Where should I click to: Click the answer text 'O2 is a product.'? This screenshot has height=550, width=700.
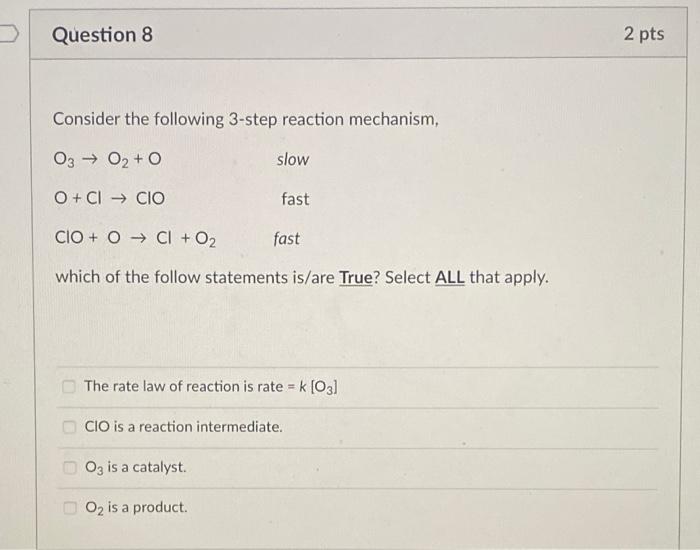pyautogui.click(x=136, y=508)
